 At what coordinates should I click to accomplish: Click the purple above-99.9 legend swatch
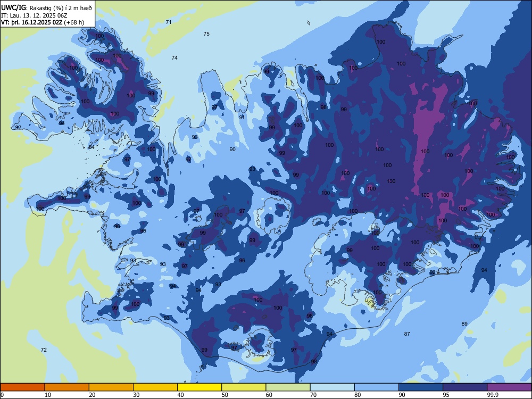click(509, 387)
